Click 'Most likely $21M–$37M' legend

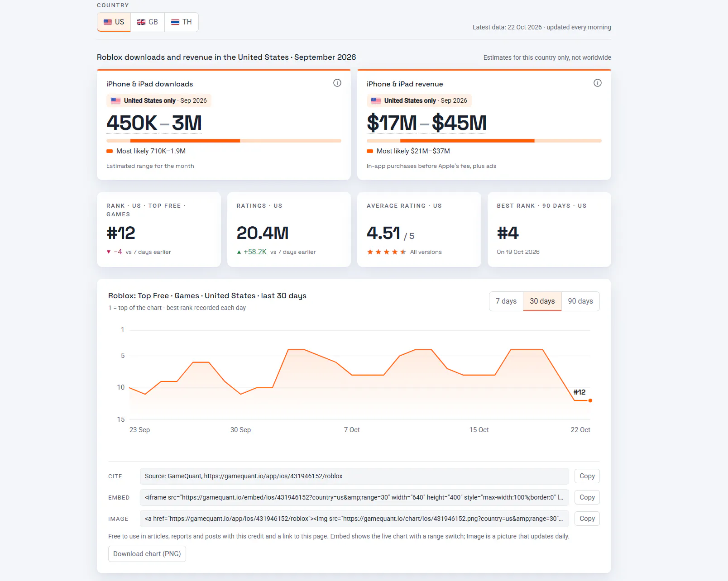coord(408,151)
